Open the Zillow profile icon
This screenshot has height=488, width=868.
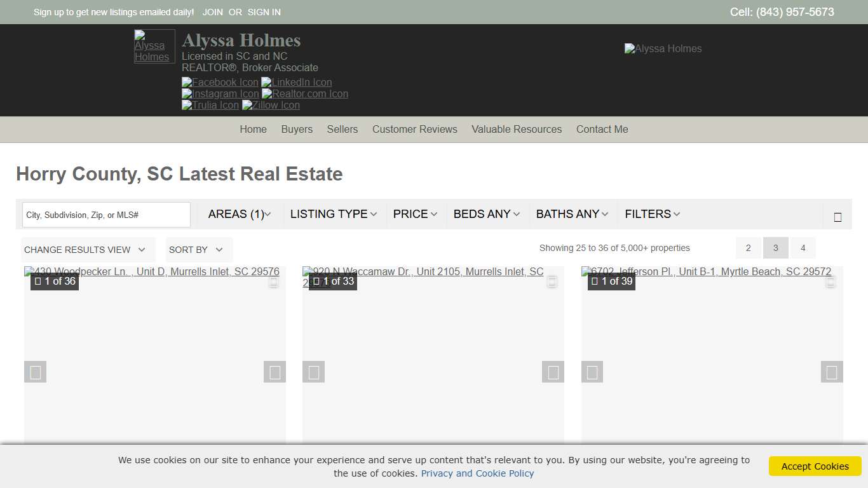pos(271,105)
